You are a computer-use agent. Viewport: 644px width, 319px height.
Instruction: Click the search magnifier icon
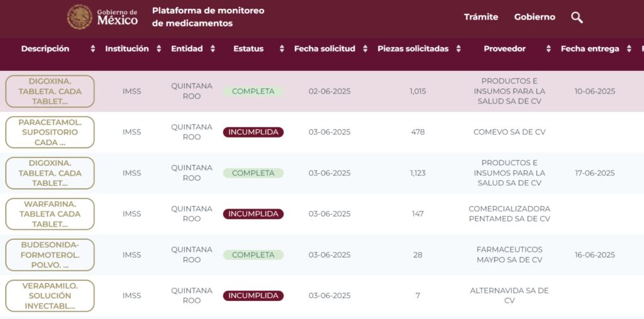point(577,18)
